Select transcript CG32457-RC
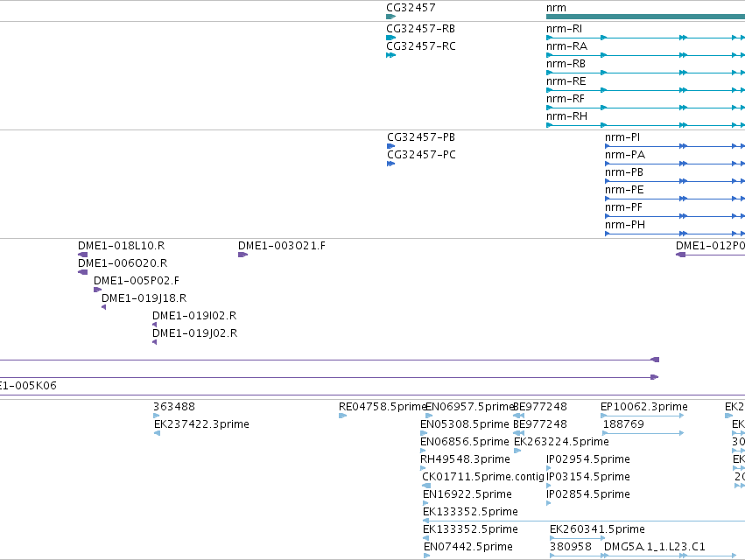 click(421, 46)
